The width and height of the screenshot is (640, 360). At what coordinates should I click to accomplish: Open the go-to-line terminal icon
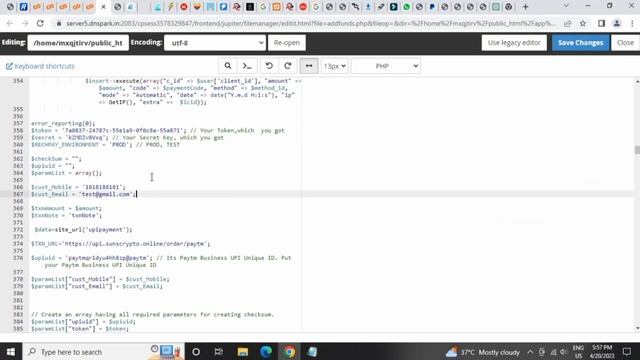[x=247, y=66]
